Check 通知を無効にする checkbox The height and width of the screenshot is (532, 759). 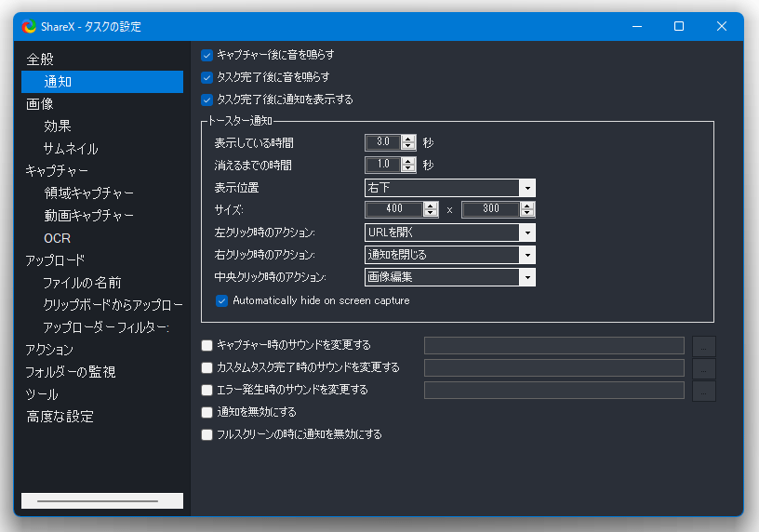coord(206,412)
